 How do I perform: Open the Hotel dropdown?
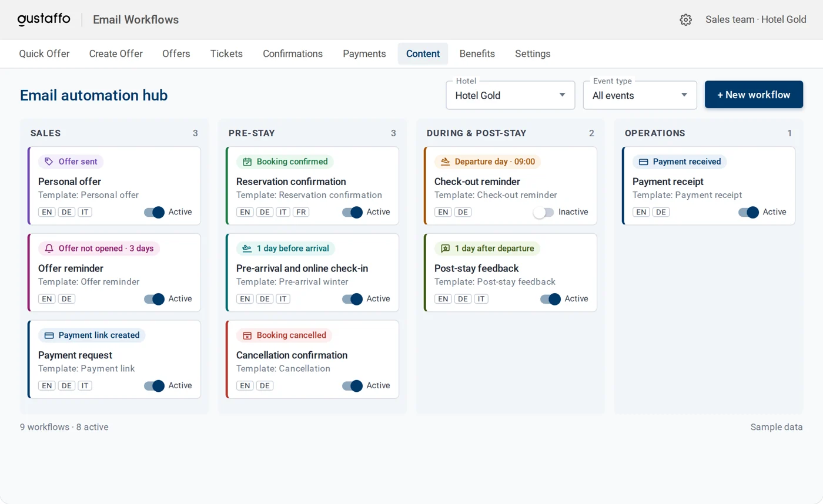coord(510,95)
